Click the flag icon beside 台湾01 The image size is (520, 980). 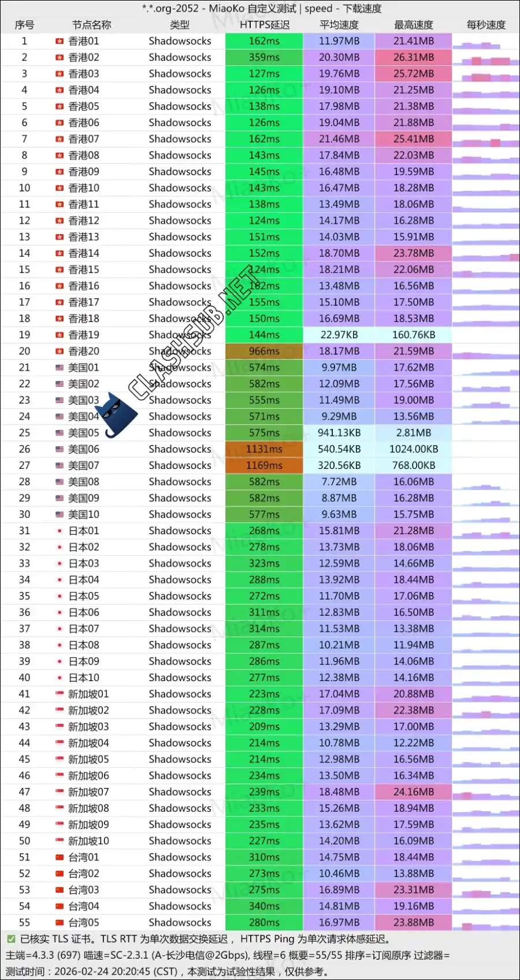click(59, 857)
